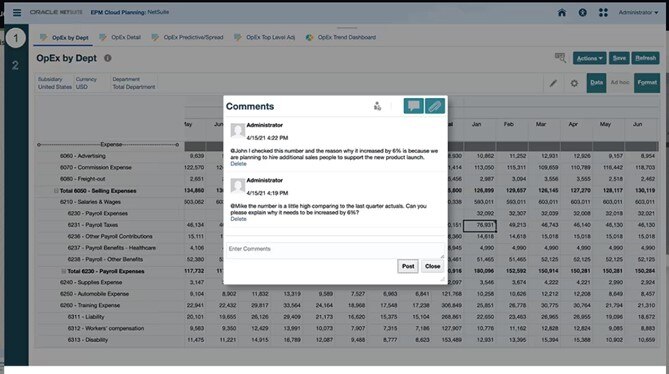
Task: Select the Format panel tab
Action: [x=647, y=83]
